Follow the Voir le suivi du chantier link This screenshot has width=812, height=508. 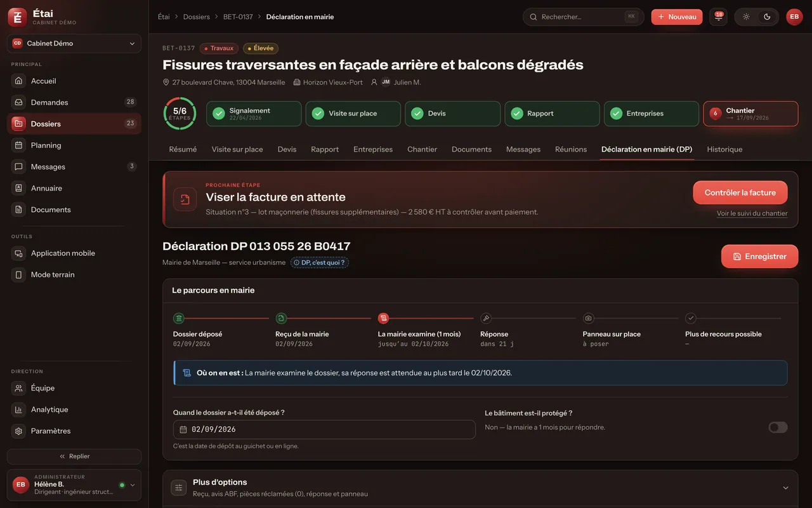(x=752, y=213)
